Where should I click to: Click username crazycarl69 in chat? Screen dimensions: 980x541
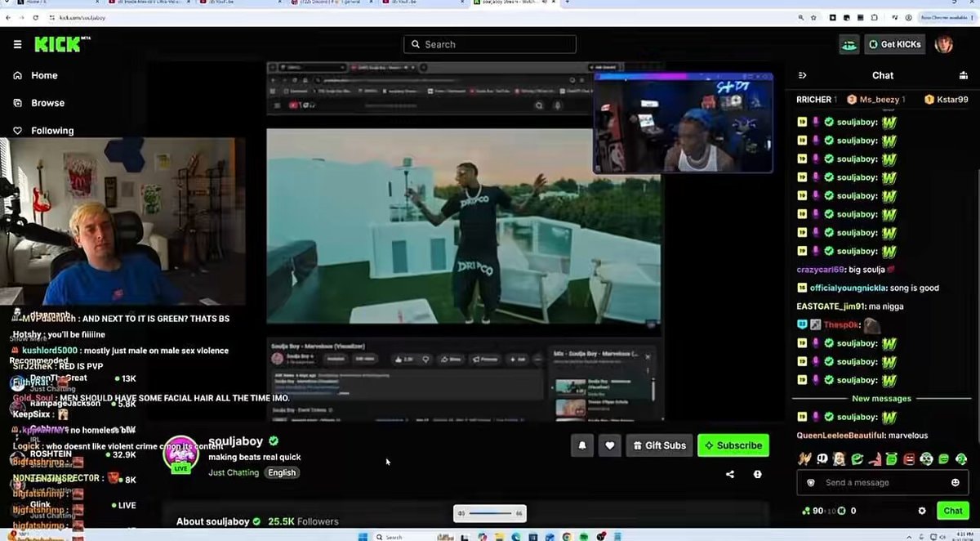coord(820,270)
